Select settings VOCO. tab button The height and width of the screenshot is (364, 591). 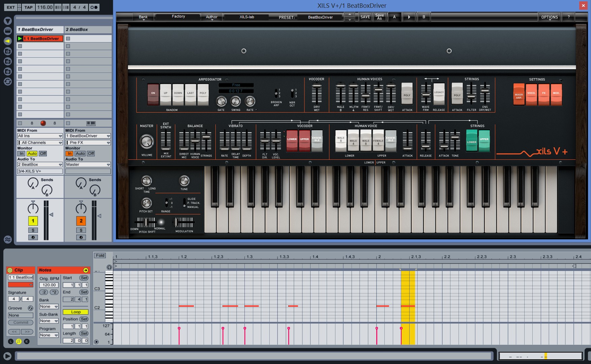531,95
